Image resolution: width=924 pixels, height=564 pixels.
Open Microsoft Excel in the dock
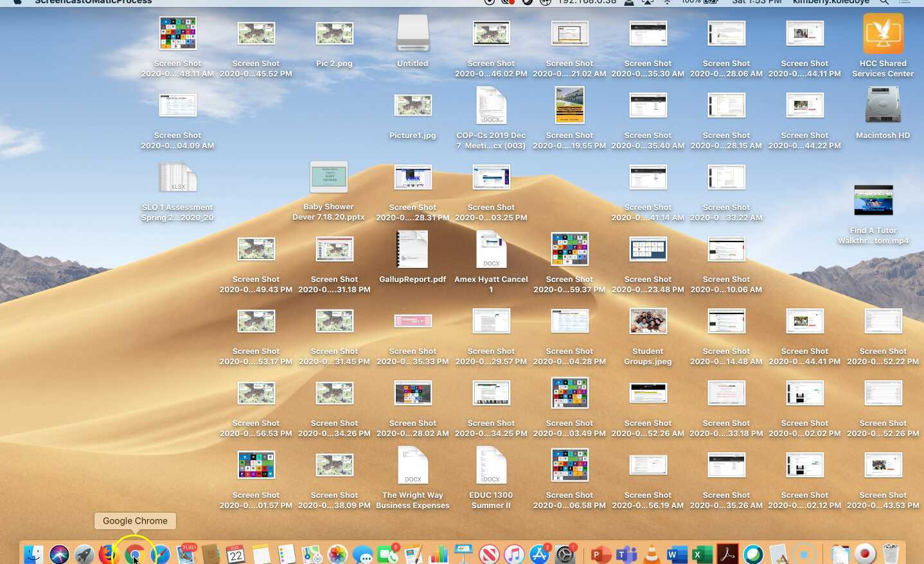(702, 554)
